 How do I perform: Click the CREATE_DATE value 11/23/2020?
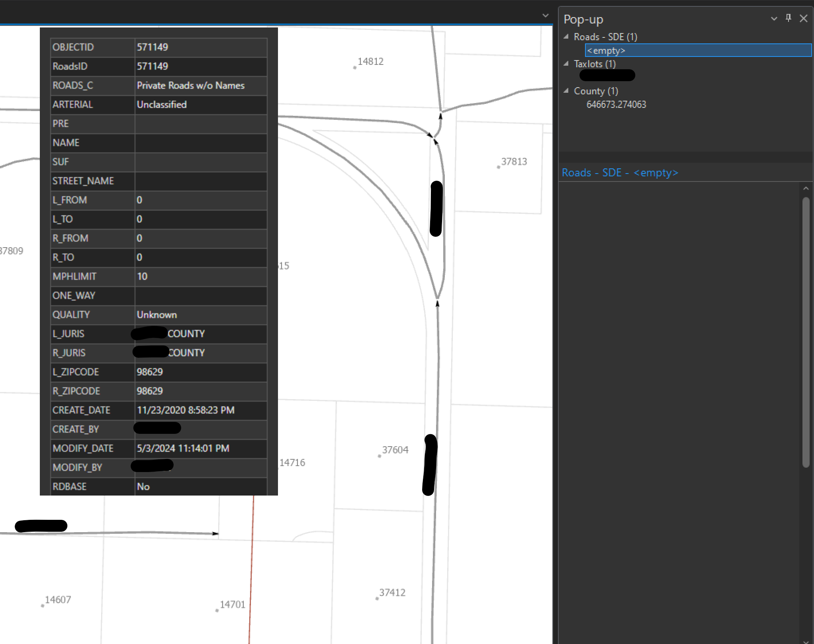click(x=186, y=410)
